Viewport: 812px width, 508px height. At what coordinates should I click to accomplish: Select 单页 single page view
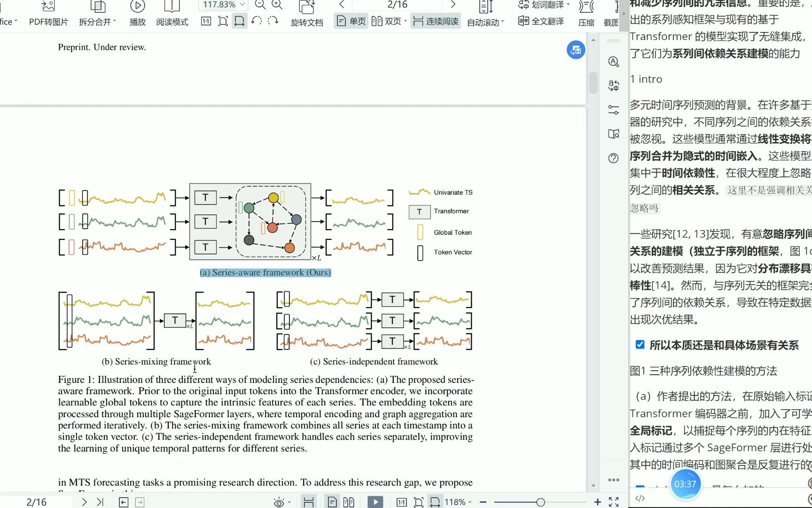[x=351, y=21]
